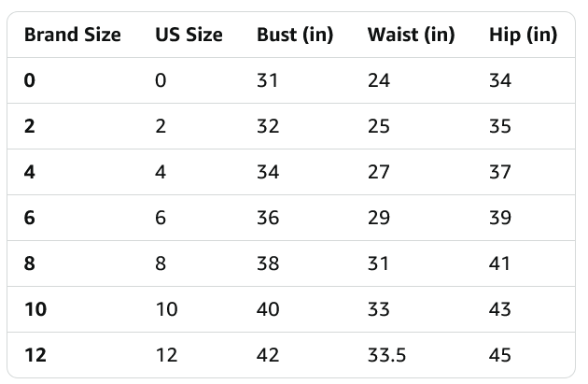Select the Waist (in) column header
The width and height of the screenshot is (588, 384).
411,36
